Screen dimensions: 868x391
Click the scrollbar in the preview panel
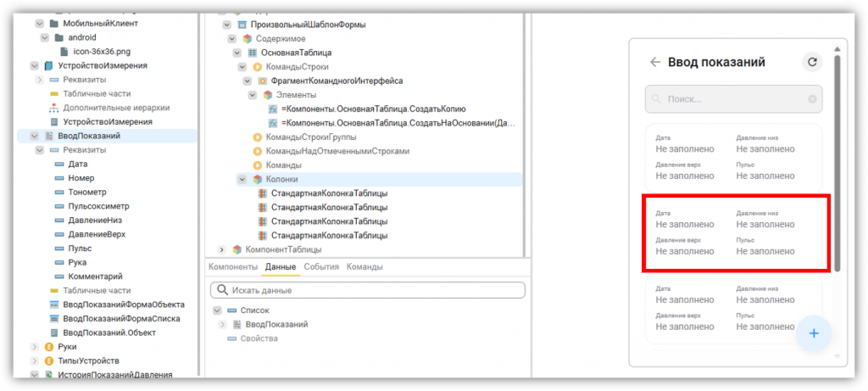837,164
